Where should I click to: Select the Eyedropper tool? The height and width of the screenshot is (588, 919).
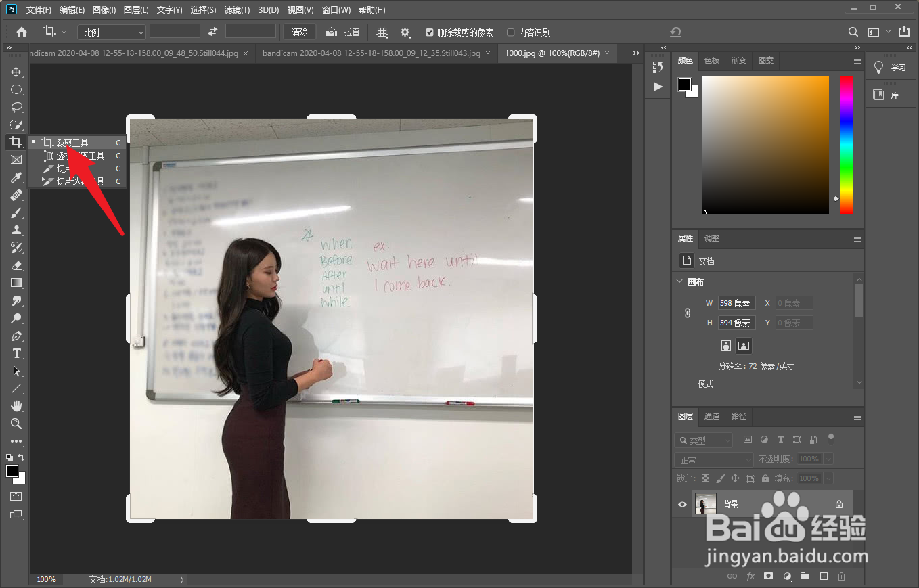click(16, 177)
